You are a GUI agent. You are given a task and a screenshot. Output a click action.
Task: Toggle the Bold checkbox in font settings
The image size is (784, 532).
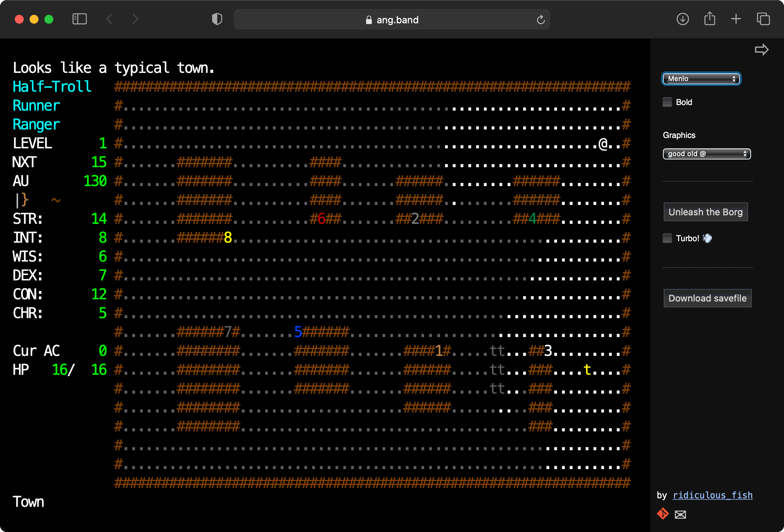[668, 101]
